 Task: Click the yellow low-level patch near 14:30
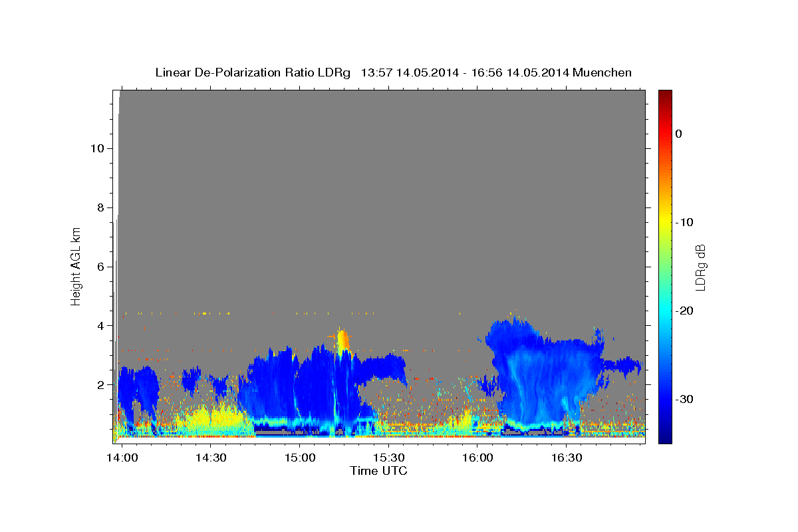tap(213, 419)
